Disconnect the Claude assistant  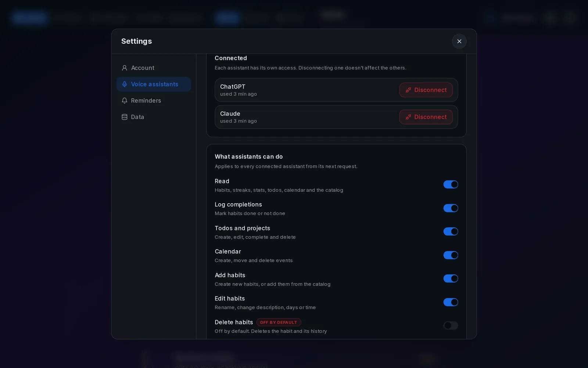click(x=426, y=117)
